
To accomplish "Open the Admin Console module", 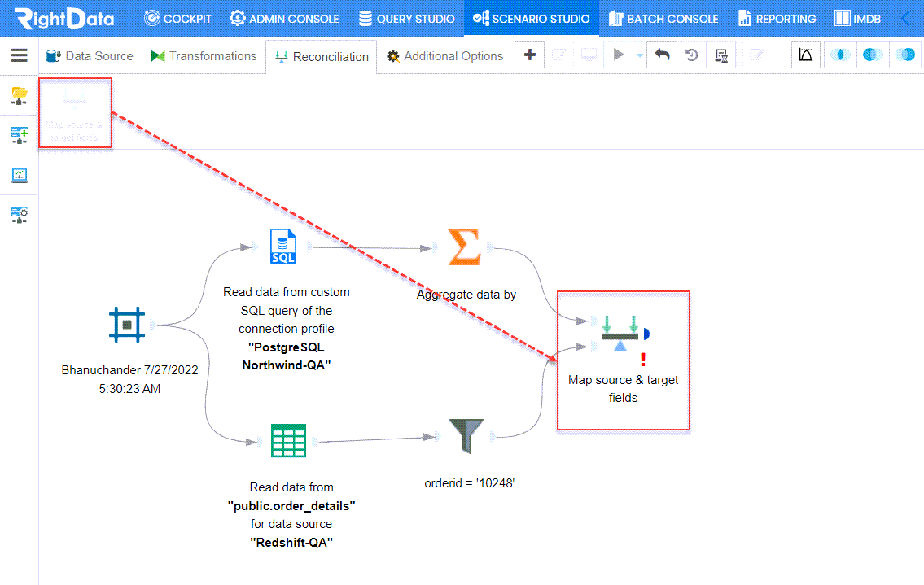I will click(284, 18).
